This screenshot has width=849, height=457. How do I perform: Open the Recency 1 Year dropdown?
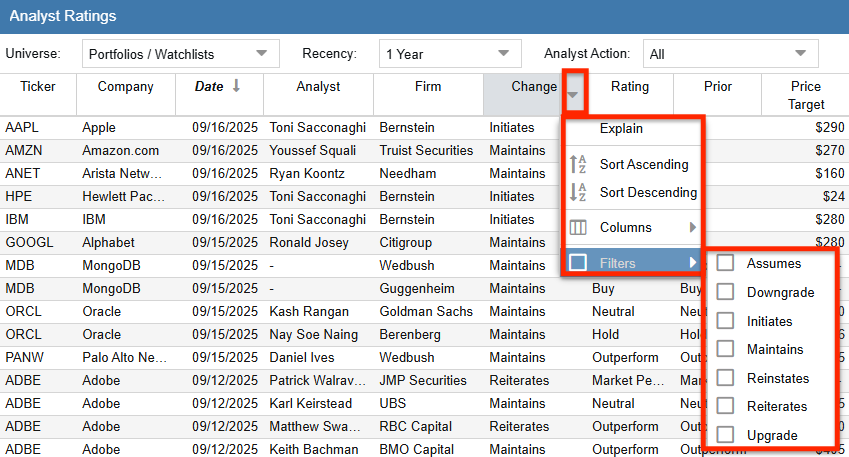pos(450,54)
